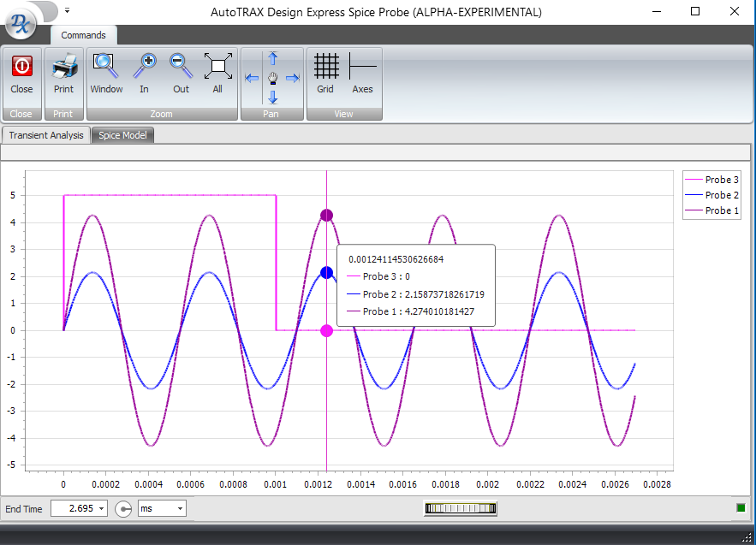Pan the graph down with down arrow

273,97
